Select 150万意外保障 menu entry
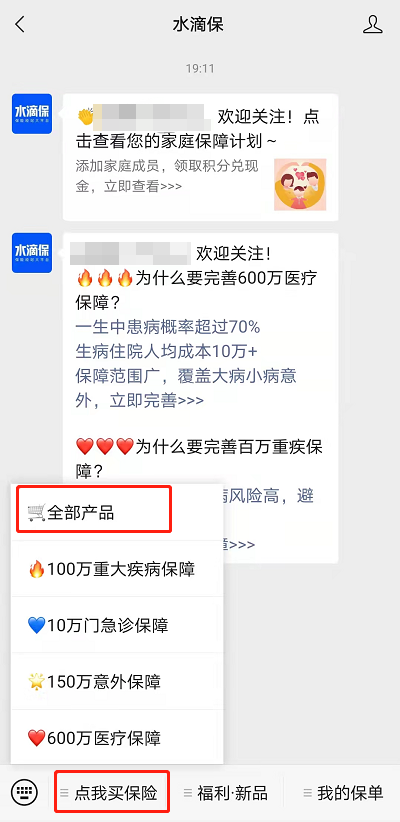Viewport: 400px width, 822px height. pos(117,682)
